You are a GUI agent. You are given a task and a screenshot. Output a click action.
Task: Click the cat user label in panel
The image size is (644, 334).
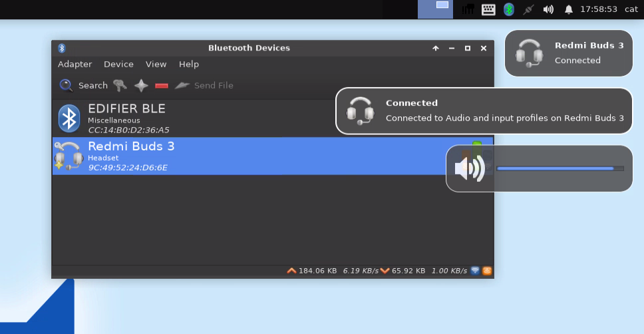(631, 9)
